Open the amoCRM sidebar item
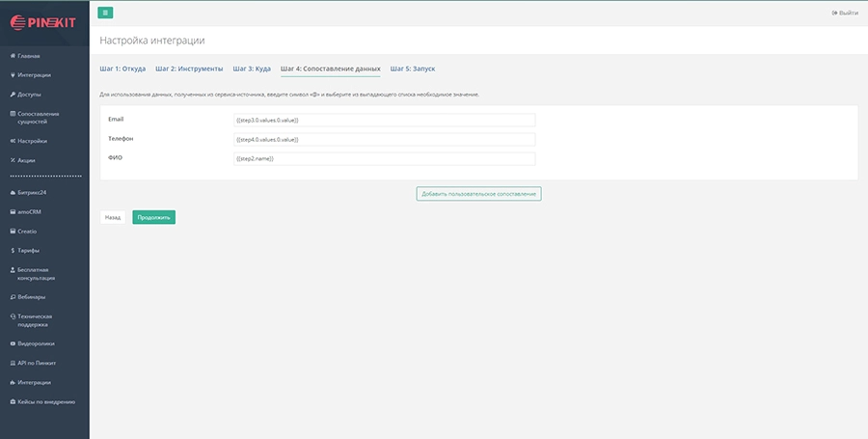Viewport: 868px width, 439px height. click(29, 211)
